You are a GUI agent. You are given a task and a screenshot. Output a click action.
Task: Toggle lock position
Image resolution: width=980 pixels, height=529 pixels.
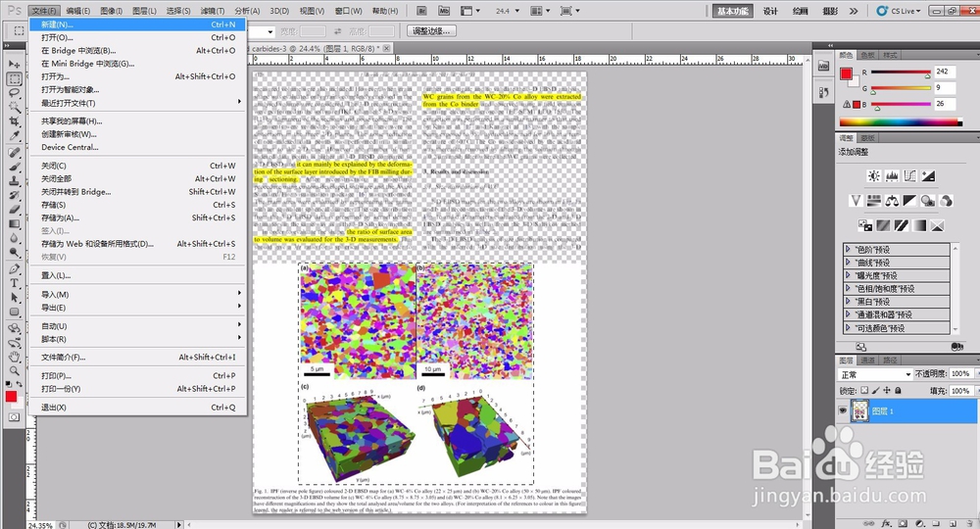tap(887, 390)
